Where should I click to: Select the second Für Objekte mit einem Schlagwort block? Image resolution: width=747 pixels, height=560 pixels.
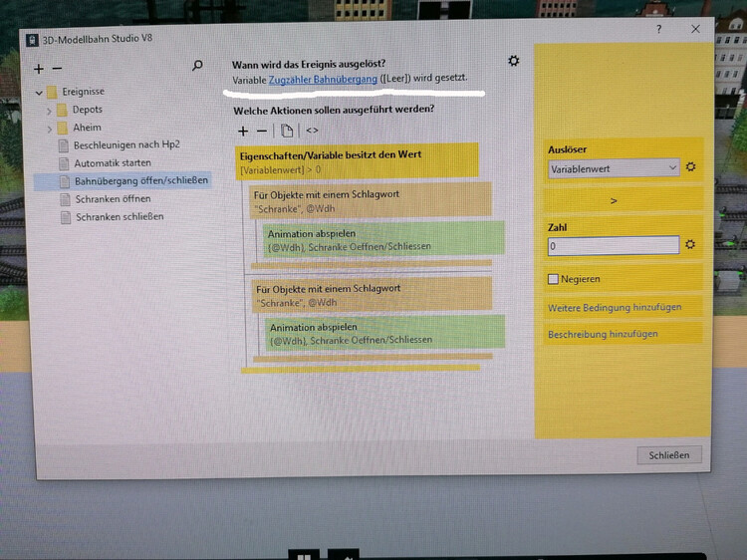coord(372,295)
